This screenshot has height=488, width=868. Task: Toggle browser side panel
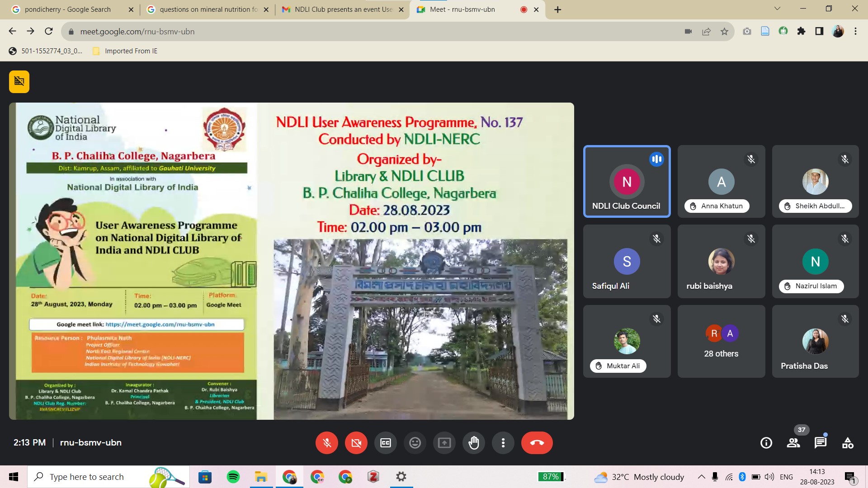pyautogui.click(x=819, y=31)
